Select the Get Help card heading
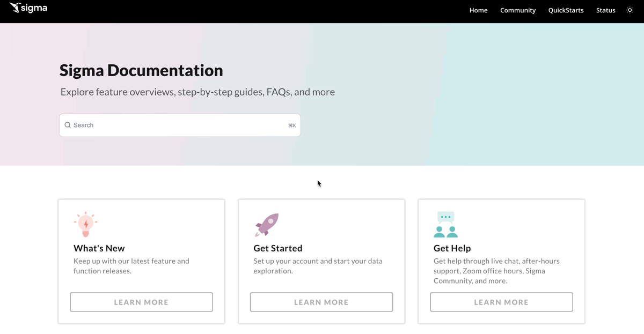Image resolution: width=644 pixels, height=334 pixels. 452,248
